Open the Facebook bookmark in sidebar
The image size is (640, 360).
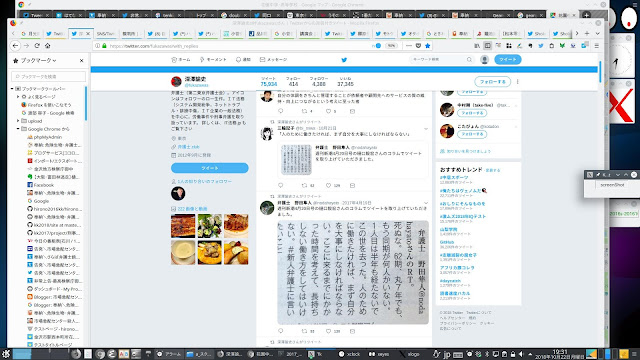point(40,185)
